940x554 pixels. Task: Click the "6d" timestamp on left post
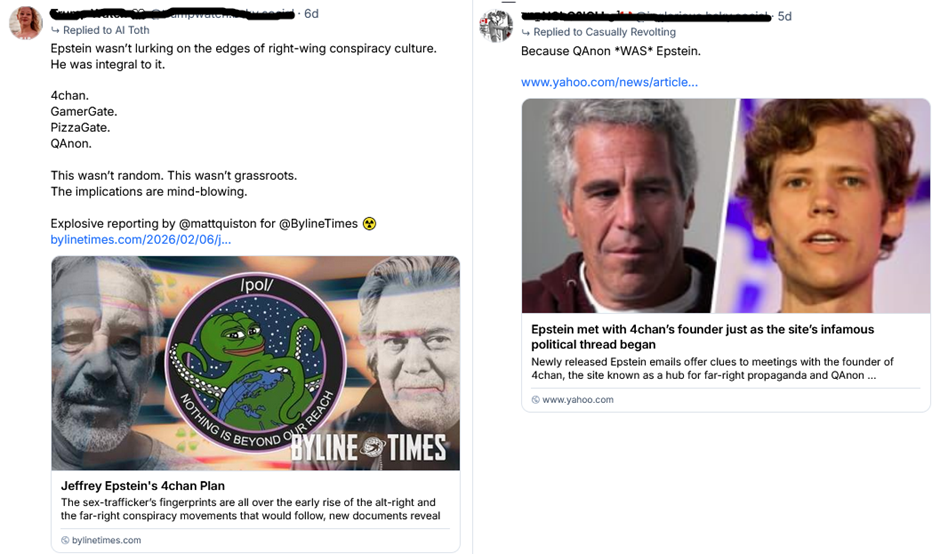coord(311,14)
